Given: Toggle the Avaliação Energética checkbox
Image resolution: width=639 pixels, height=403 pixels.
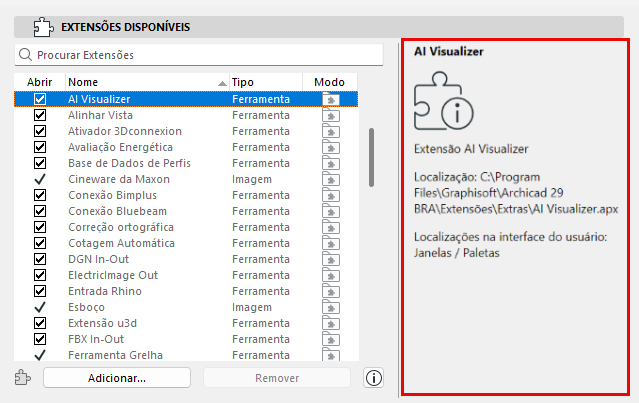Looking at the screenshot, I should 40,147.
